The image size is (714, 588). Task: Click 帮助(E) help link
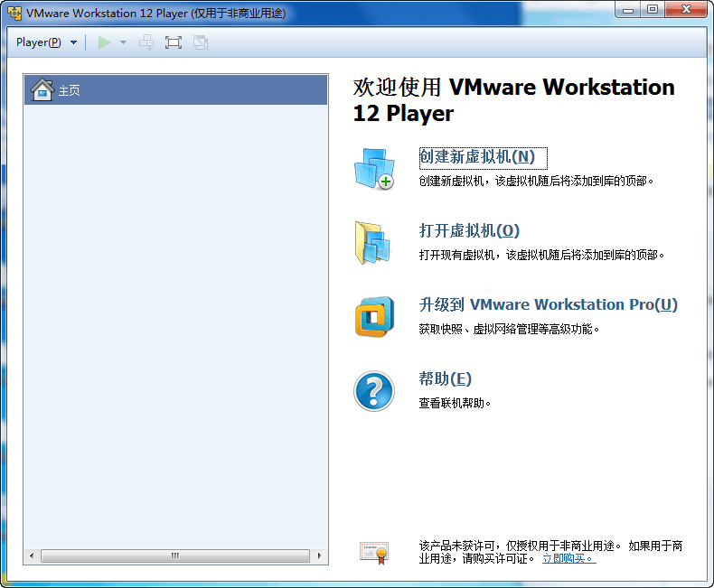tap(445, 378)
